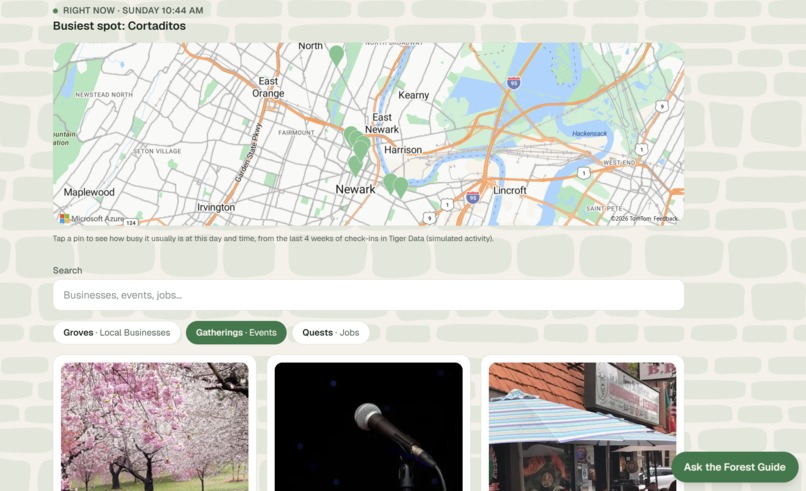Image resolution: width=806 pixels, height=491 pixels.
Task: Tap the rightmost pin of the pair right of Newark
Action: pos(401,187)
